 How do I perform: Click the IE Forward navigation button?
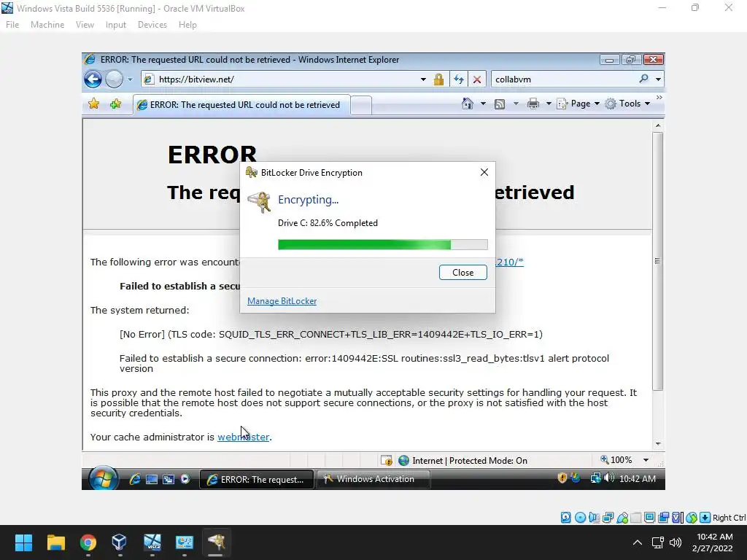(114, 79)
